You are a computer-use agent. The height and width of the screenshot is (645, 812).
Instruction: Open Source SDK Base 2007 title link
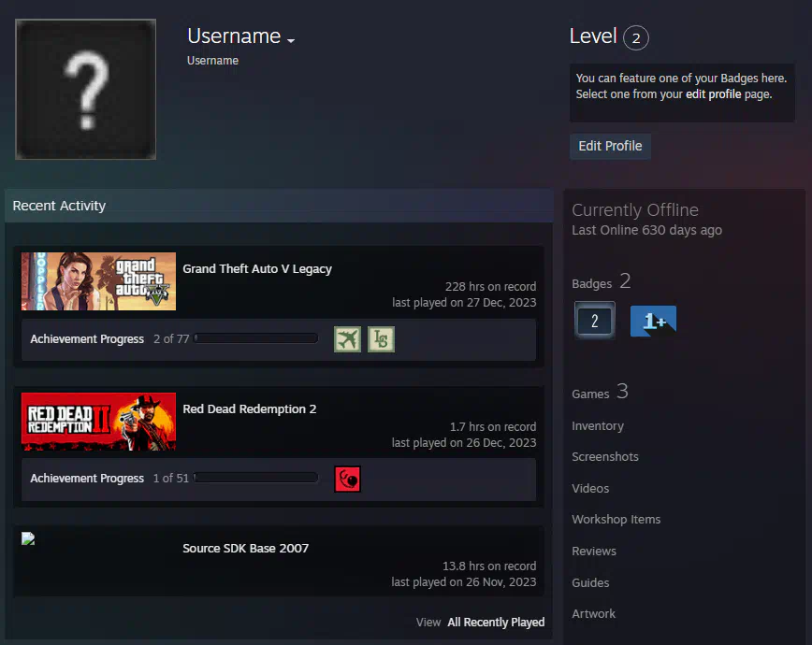click(245, 548)
